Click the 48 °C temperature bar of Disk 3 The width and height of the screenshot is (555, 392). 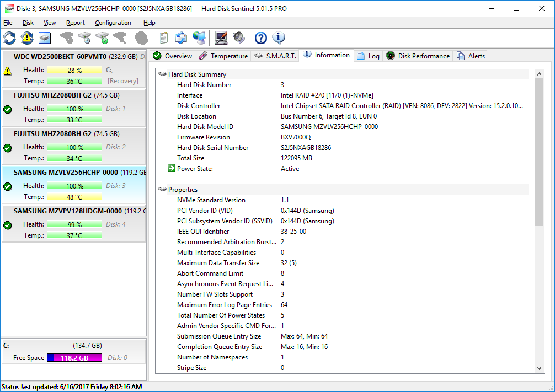pos(74,197)
